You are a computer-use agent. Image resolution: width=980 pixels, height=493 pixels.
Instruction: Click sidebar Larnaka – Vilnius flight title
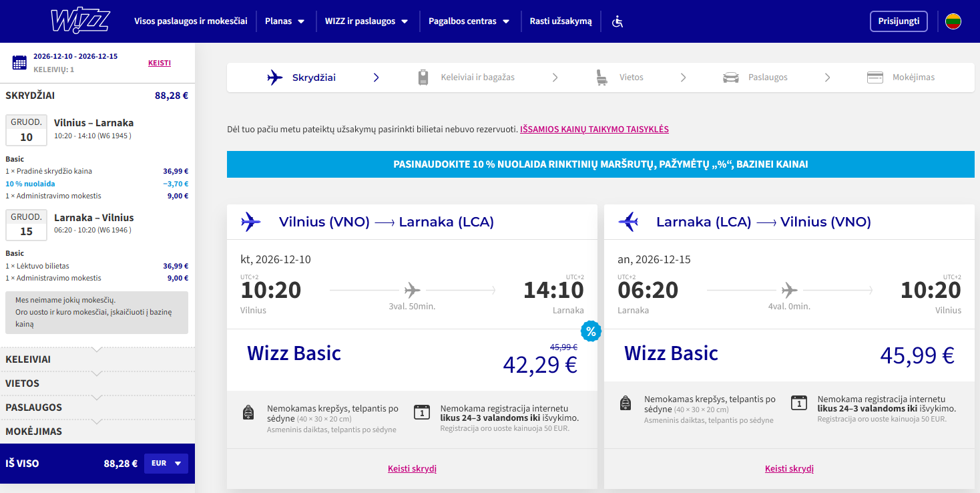click(94, 218)
